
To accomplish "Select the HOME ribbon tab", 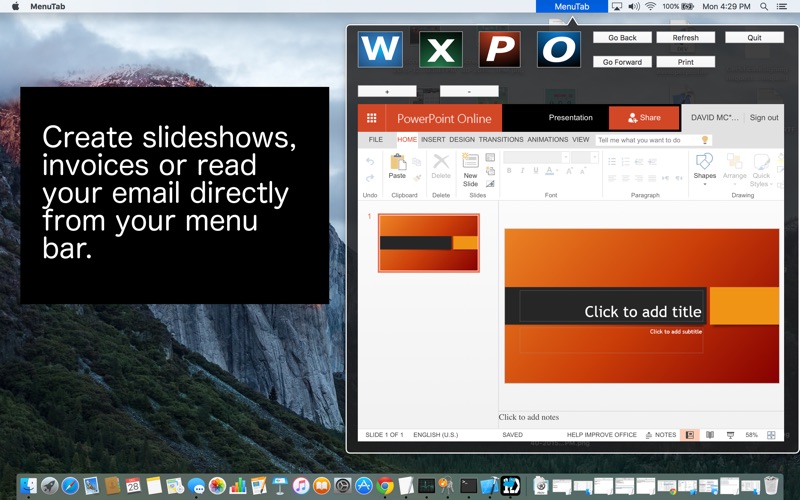I will [x=407, y=139].
